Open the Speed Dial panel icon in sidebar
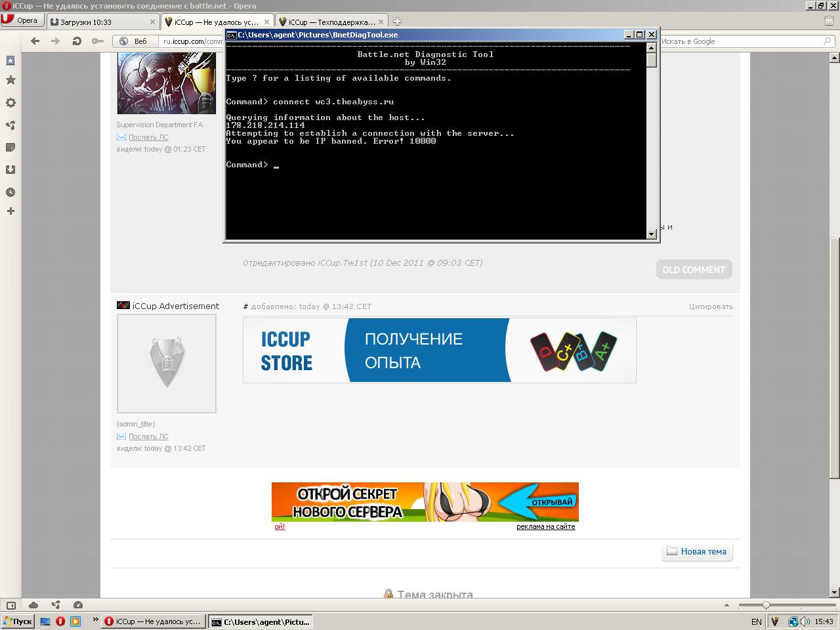This screenshot has width=840, height=630. 10,60
